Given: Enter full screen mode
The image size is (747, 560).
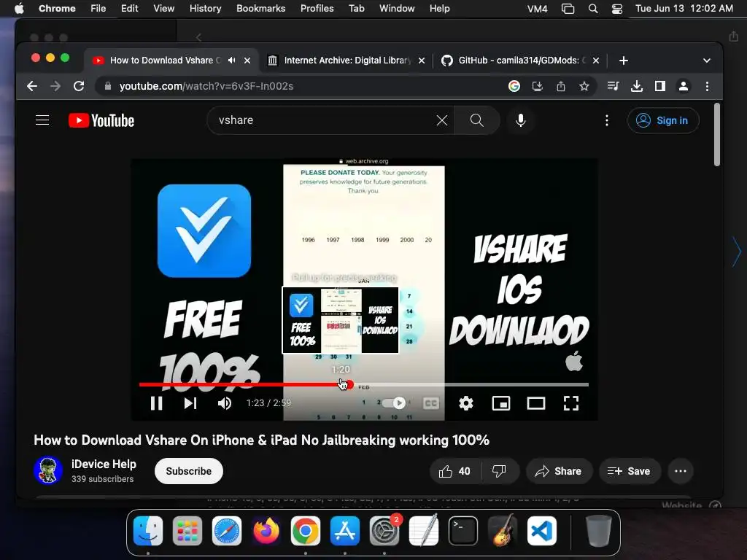Looking at the screenshot, I should (x=571, y=403).
